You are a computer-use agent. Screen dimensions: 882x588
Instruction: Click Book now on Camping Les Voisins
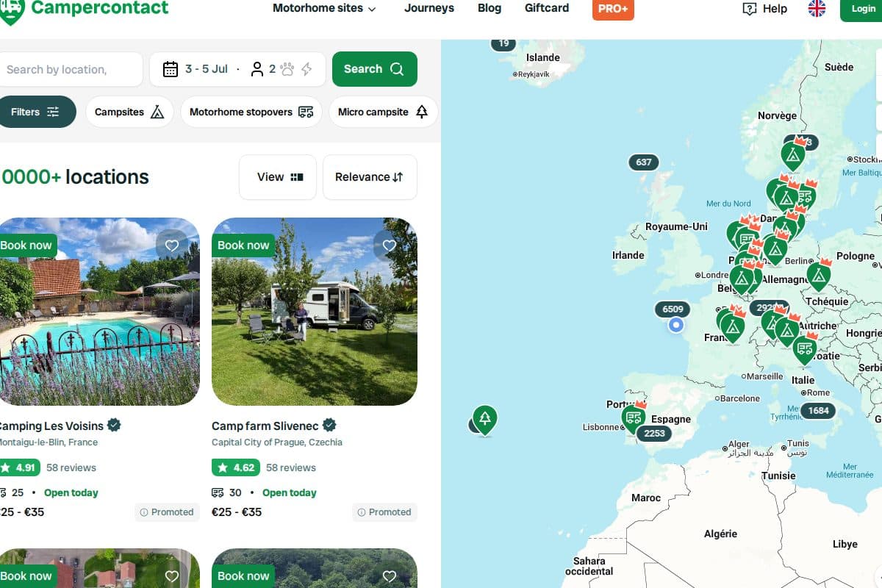tap(27, 245)
